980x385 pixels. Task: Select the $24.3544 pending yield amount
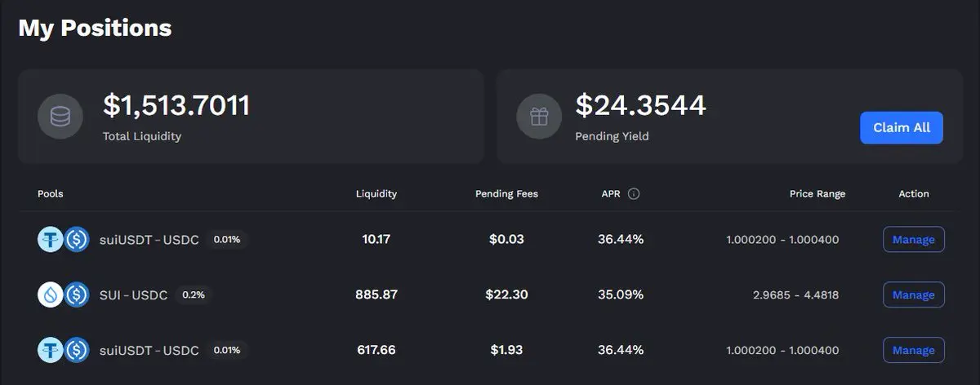pyautogui.click(x=640, y=105)
